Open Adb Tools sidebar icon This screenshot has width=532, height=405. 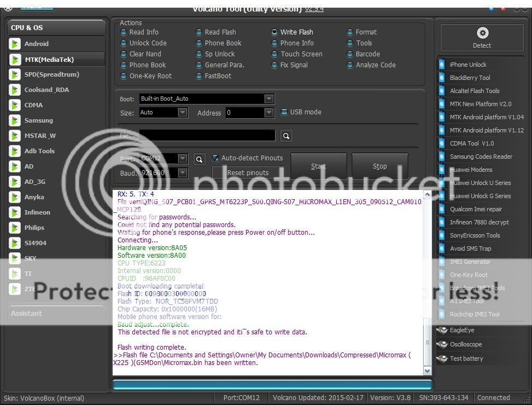pyautogui.click(x=15, y=151)
